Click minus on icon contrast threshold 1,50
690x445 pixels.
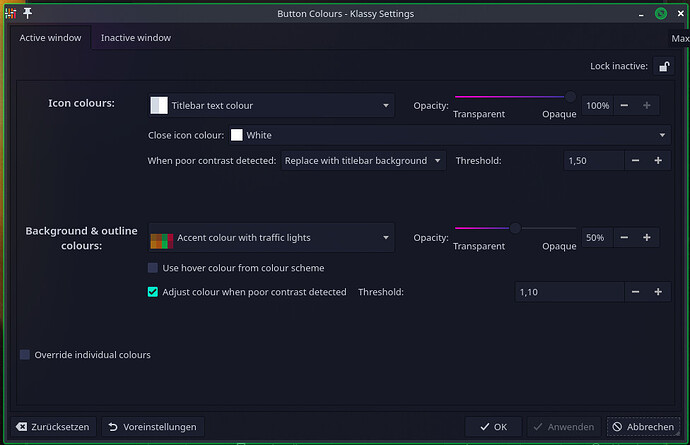click(635, 160)
